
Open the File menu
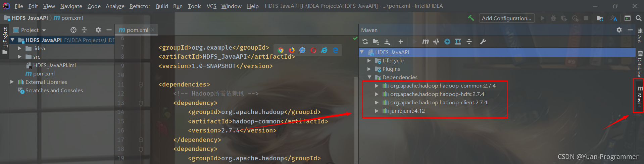coord(19,6)
